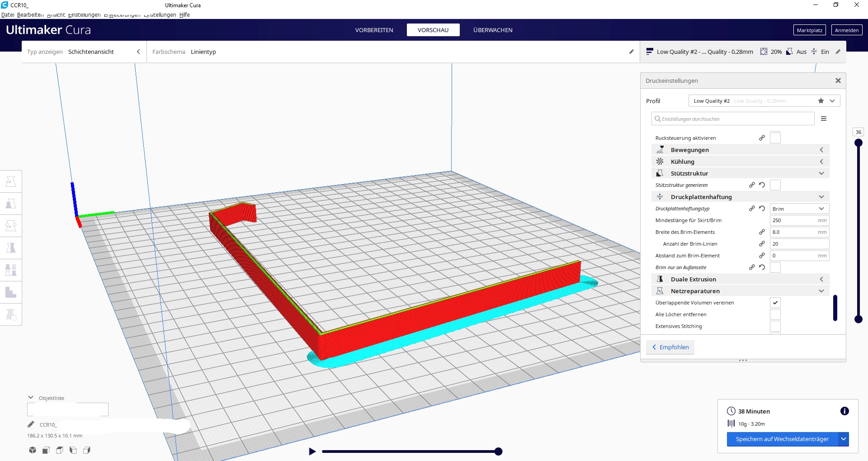Select the Stützstruktur-Blocker tool

pos(11,292)
